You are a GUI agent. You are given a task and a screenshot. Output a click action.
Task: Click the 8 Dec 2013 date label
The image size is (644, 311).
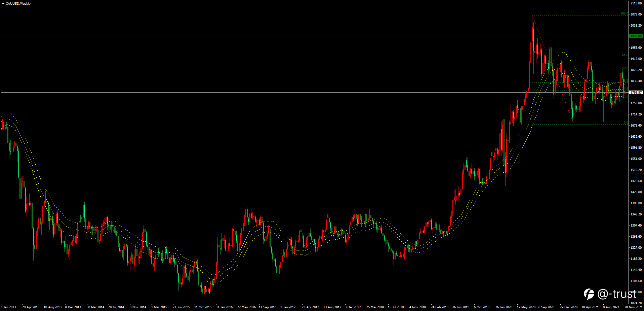(x=73, y=307)
